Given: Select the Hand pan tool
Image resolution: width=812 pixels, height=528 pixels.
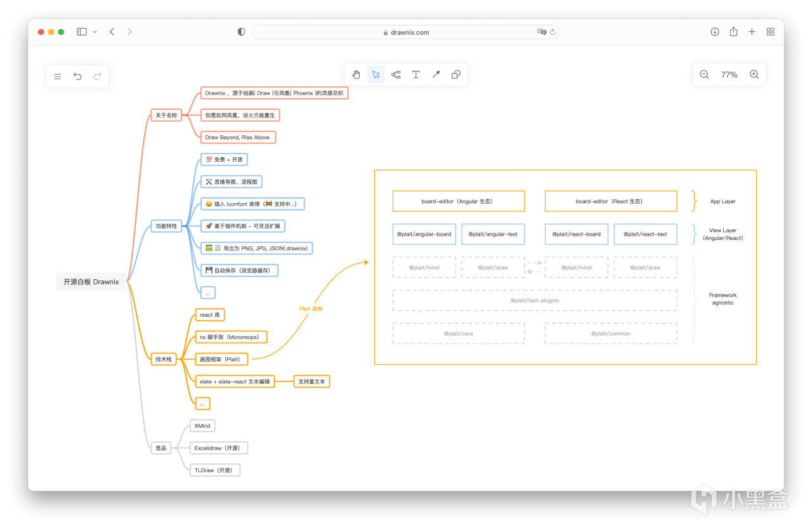Looking at the screenshot, I should coord(356,74).
